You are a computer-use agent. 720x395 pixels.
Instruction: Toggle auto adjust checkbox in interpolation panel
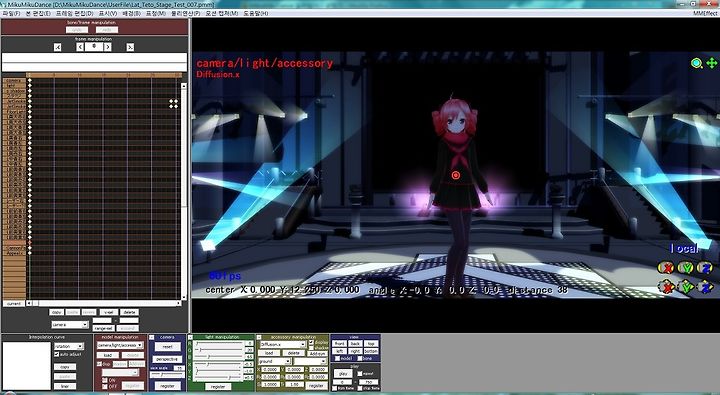pyautogui.click(x=56, y=354)
